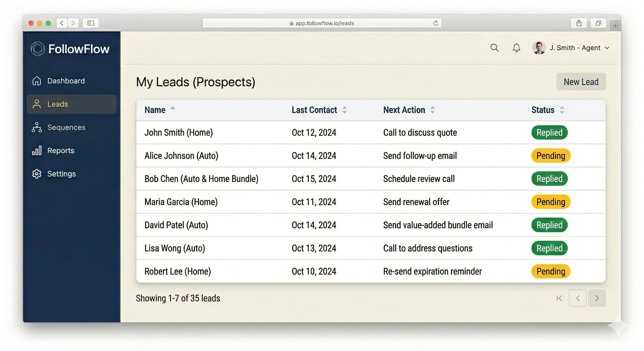The width and height of the screenshot is (644, 351).
Task: Go forward in browser history
Action: tap(73, 23)
